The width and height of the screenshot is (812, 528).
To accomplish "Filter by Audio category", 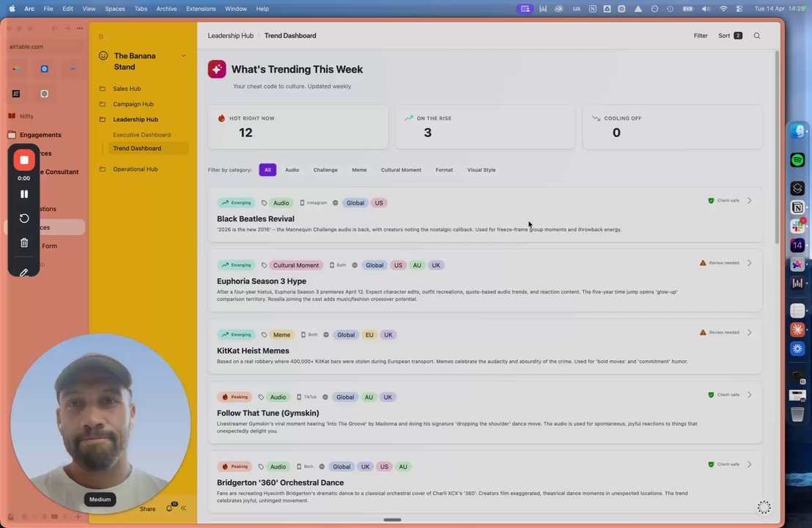I will click(x=292, y=170).
